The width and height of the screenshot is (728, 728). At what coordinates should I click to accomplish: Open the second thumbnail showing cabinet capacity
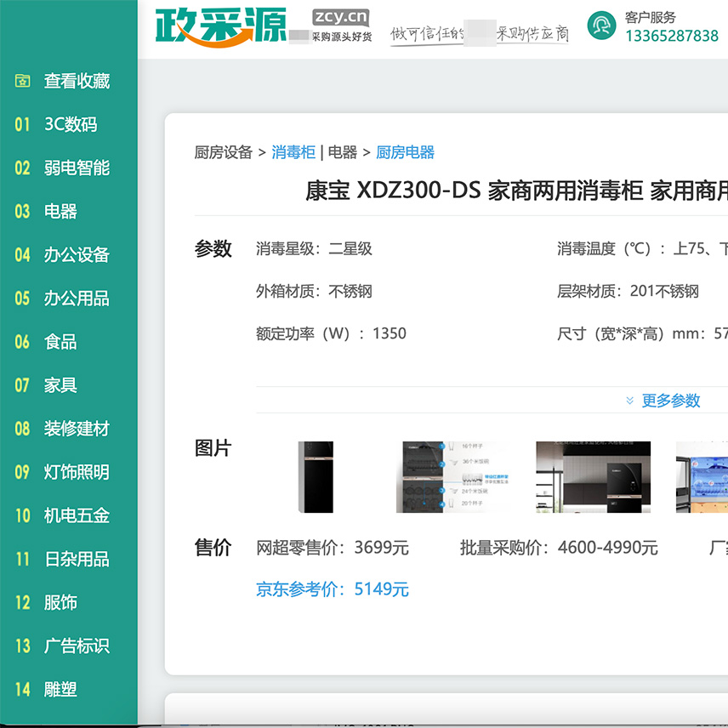pyautogui.click(x=452, y=477)
